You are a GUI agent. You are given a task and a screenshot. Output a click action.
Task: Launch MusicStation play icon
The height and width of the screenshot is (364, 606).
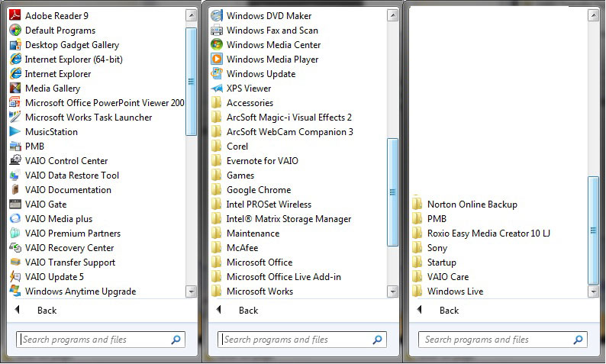click(15, 132)
